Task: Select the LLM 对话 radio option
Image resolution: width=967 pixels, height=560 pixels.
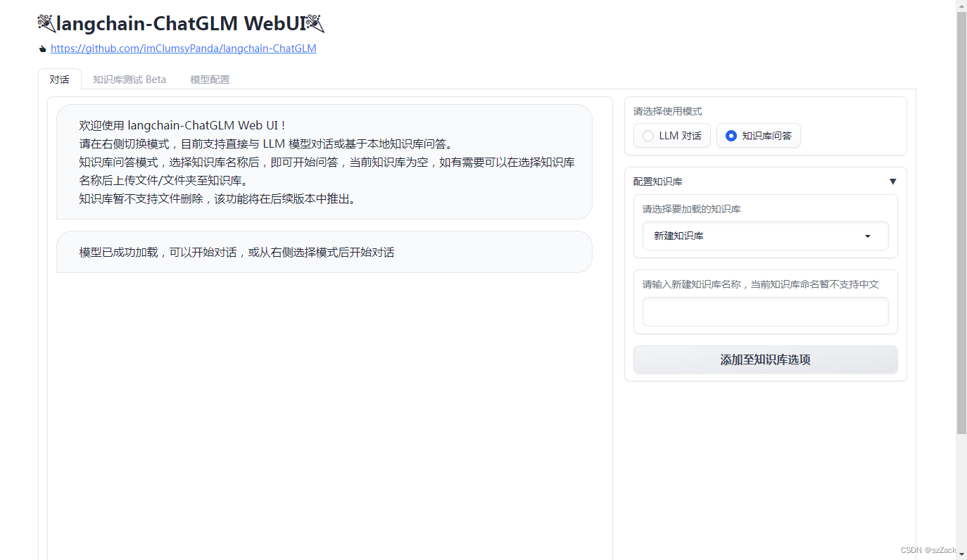Action: [x=672, y=136]
